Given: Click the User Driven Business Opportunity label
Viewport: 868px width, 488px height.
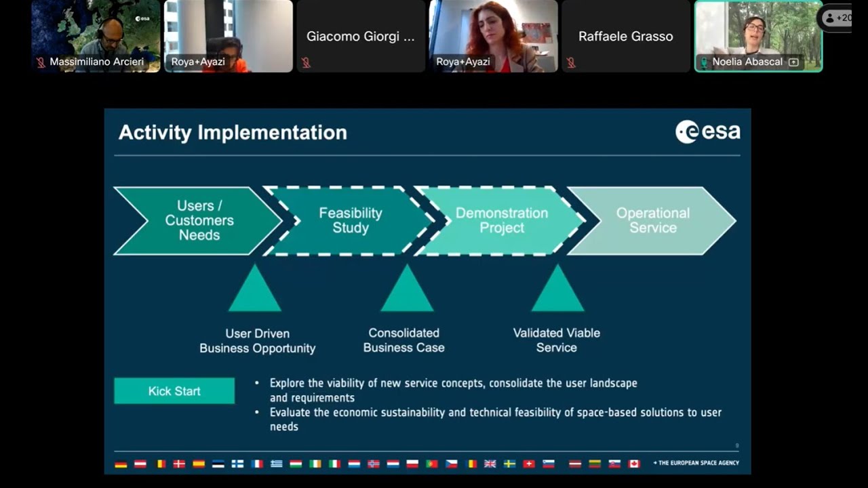Looking at the screenshot, I should (258, 341).
